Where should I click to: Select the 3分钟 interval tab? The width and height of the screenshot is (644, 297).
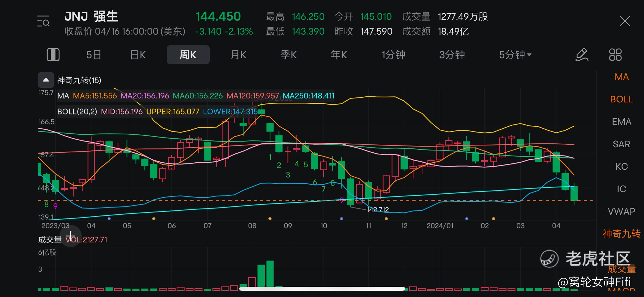point(452,55)
